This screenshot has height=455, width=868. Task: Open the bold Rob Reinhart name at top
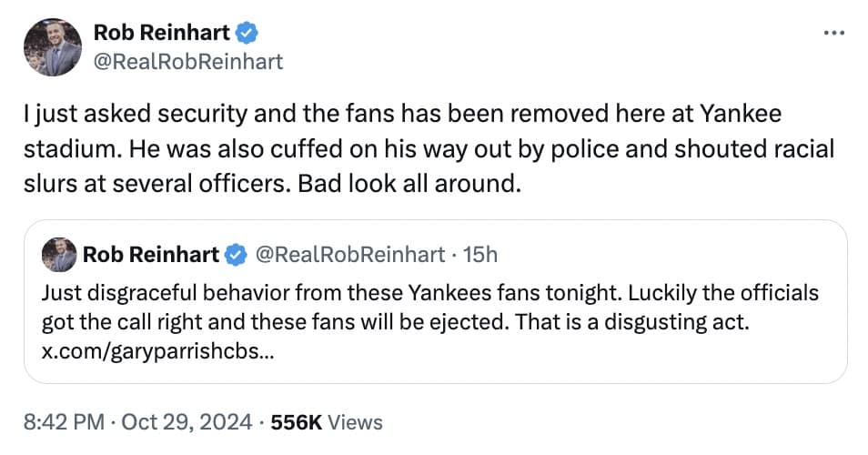(x=163, y=34)
